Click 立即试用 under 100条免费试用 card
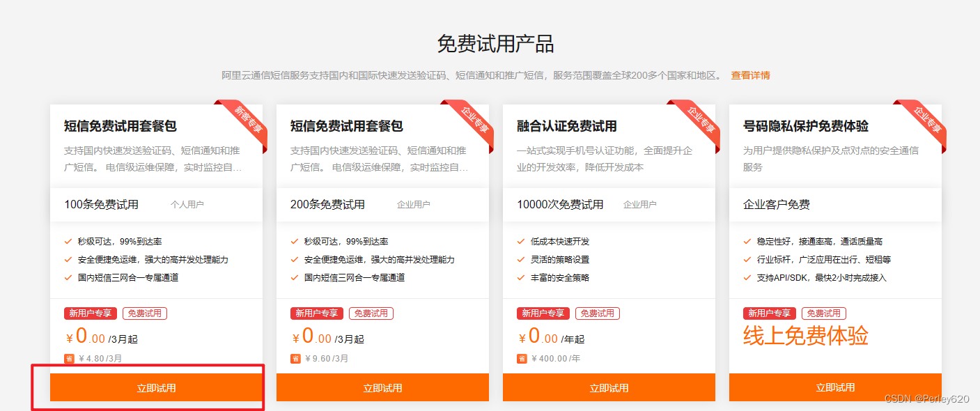 pos(156,387)
